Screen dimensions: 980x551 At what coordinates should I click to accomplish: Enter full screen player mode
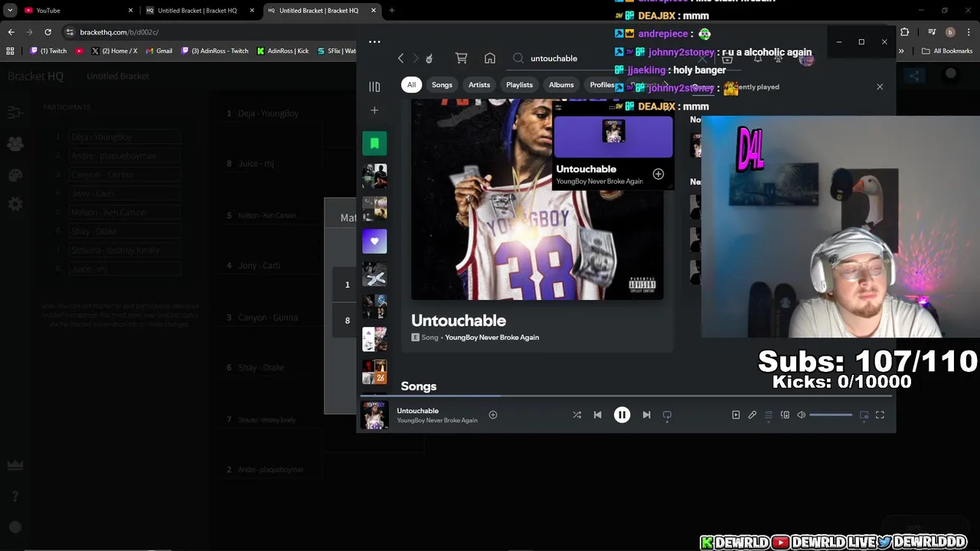coord(880,415)
